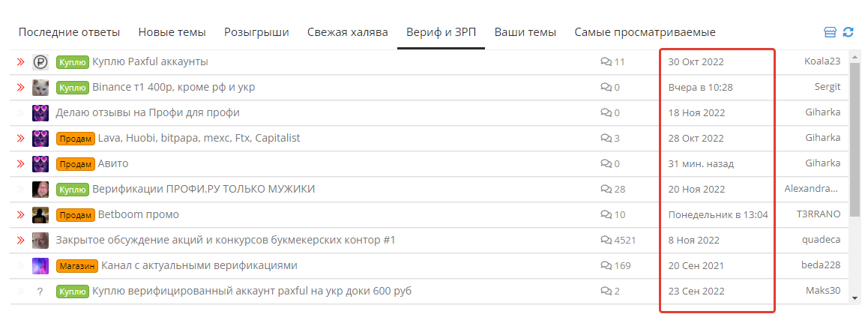This screenshot has width=868, height=317.
Task: Click replies bubble icon showing 4521
Action: point(606,240)
